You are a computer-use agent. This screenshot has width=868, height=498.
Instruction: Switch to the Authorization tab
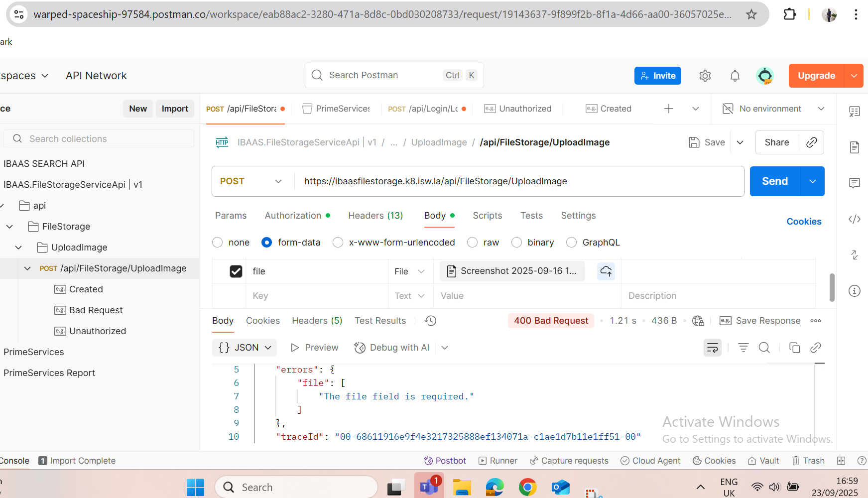click(293, 216)
